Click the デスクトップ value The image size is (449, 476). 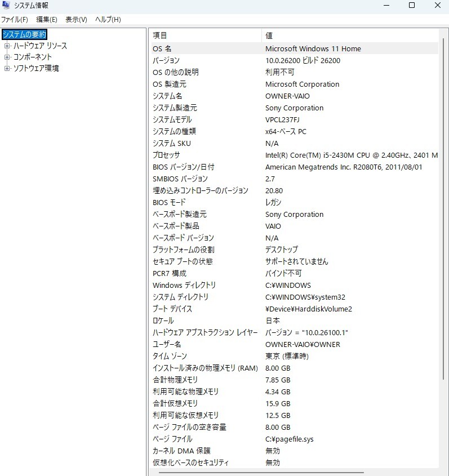tap(282, 250)
